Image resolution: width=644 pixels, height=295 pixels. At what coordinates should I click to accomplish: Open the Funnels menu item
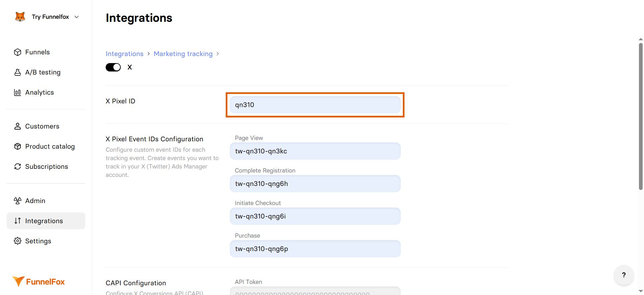point(46,52)
